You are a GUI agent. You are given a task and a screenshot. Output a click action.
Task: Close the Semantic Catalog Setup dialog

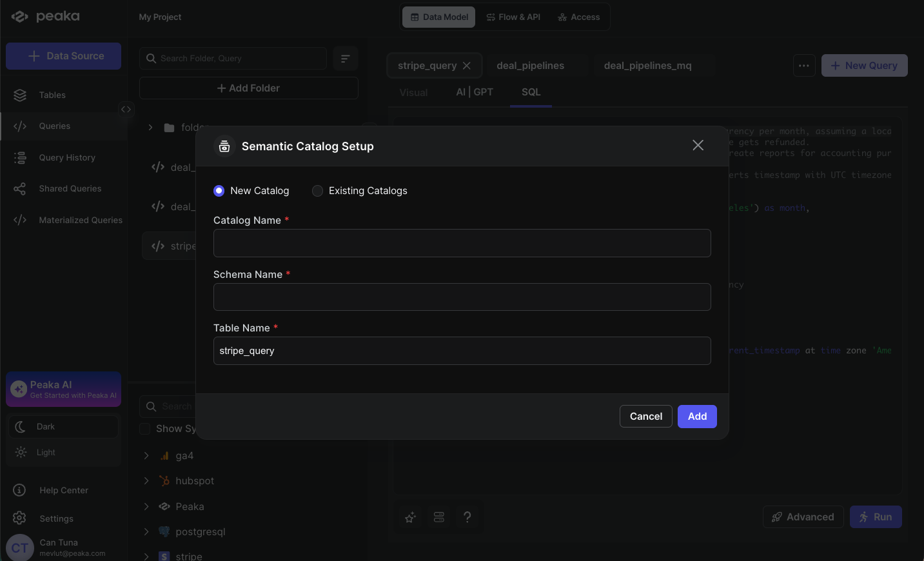click(698, 146)
